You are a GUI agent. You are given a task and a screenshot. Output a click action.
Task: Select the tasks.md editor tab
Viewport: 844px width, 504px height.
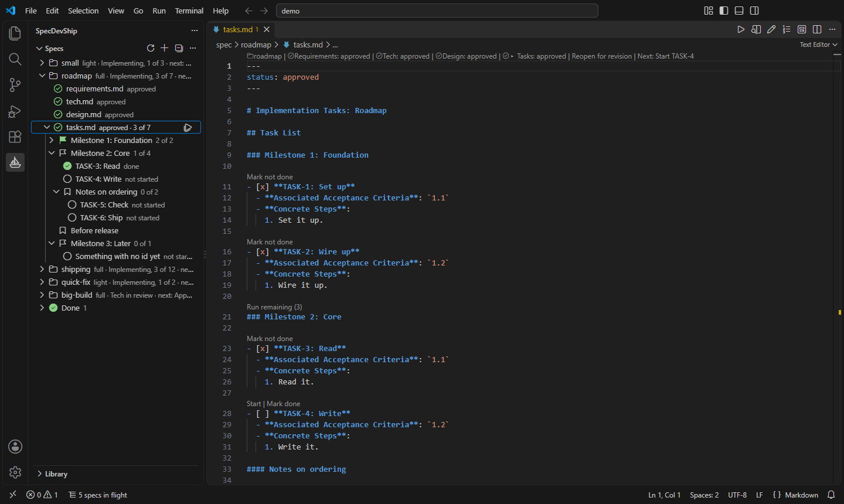coord(241,29)
